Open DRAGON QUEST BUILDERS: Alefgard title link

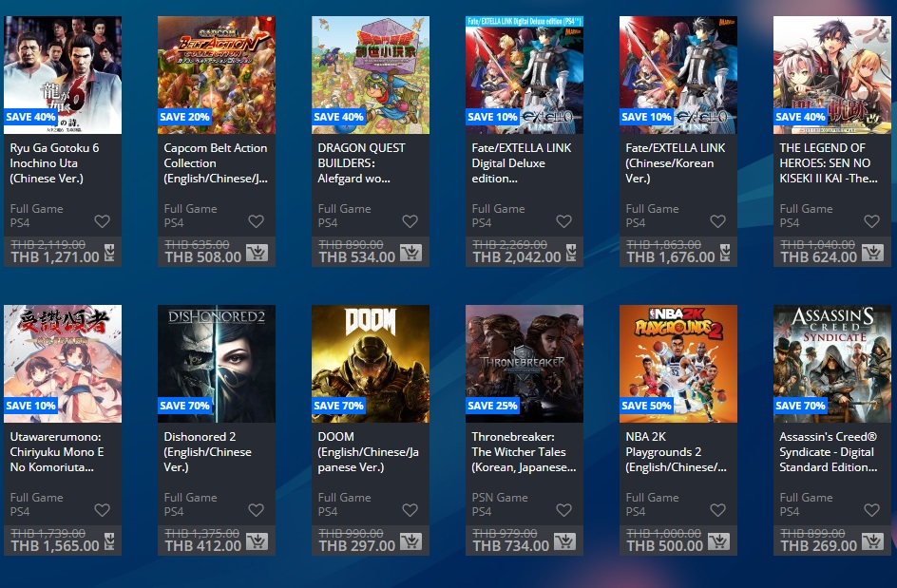tap(361, 163)
